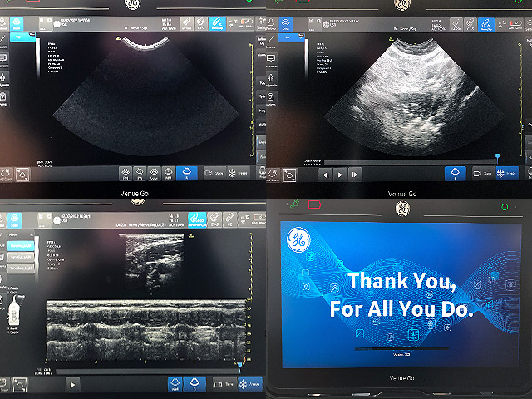Screen dimensions: 532x399
Task: Select B mode on the M-mode screen
Action: coord(195,384)
